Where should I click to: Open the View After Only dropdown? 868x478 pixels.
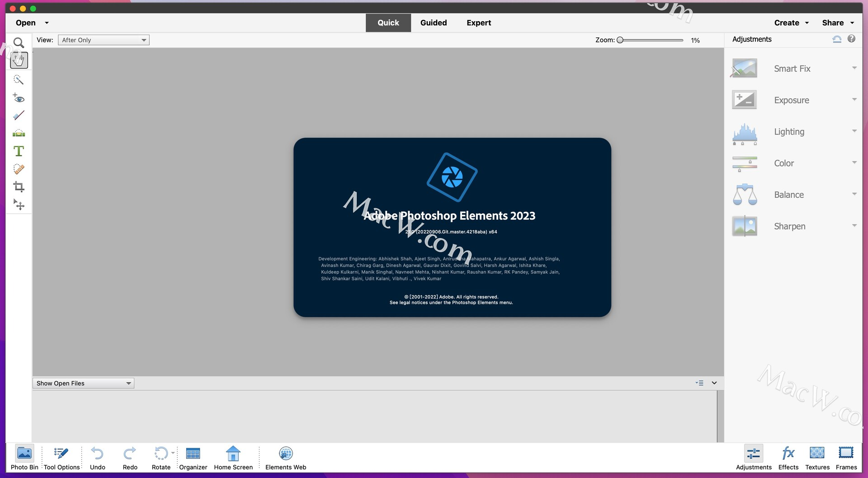click(104, 40)
